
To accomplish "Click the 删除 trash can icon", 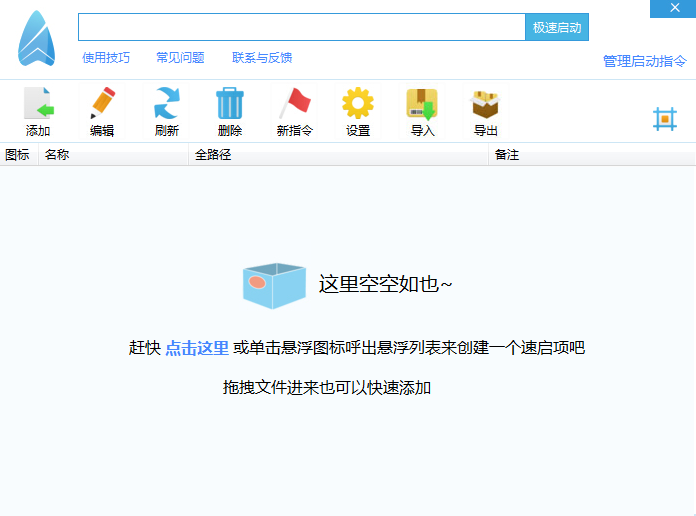I will [x=229, y=103].
